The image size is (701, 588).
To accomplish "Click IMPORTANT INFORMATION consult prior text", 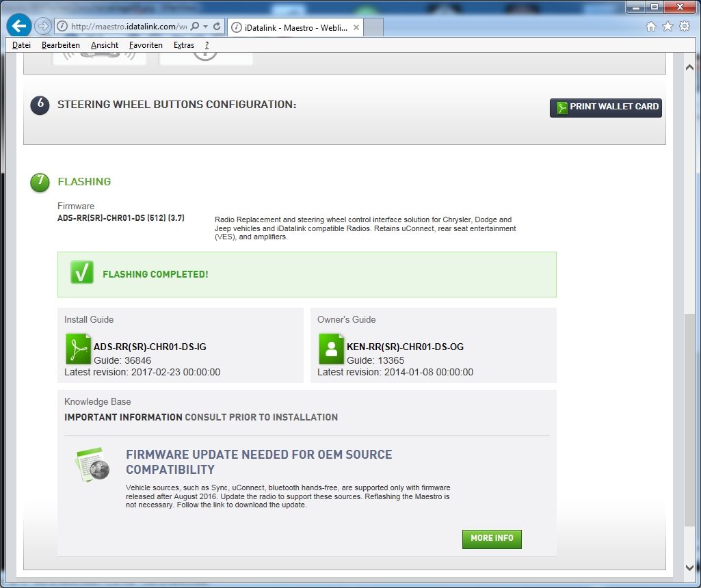I will click(201, 417).
